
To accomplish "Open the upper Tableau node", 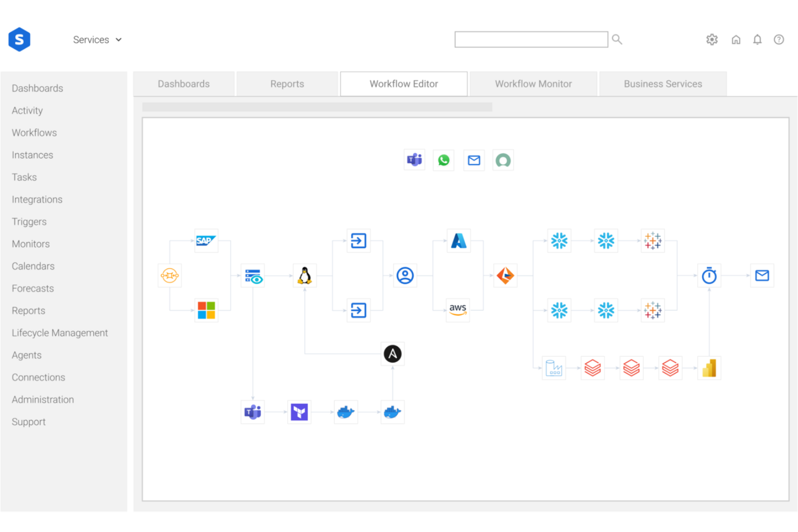I will pos(653,241).
